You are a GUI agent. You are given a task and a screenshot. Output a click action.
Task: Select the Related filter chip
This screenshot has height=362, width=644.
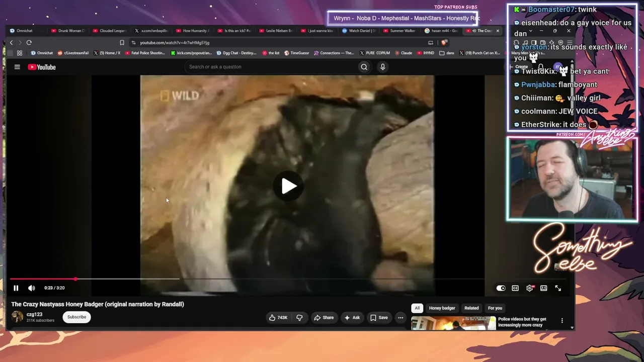coord(471,308)
